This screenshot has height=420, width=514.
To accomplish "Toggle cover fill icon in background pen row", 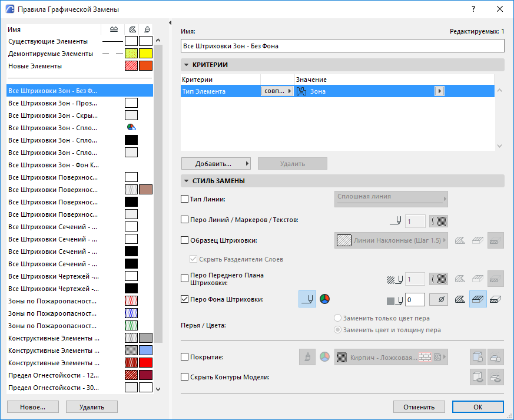I will point(477,299).
